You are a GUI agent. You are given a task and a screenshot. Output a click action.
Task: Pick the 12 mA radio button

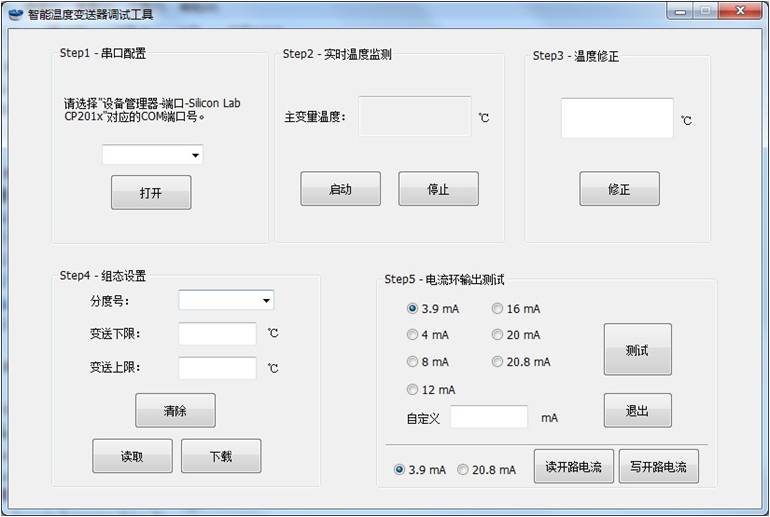click(413, 389)
